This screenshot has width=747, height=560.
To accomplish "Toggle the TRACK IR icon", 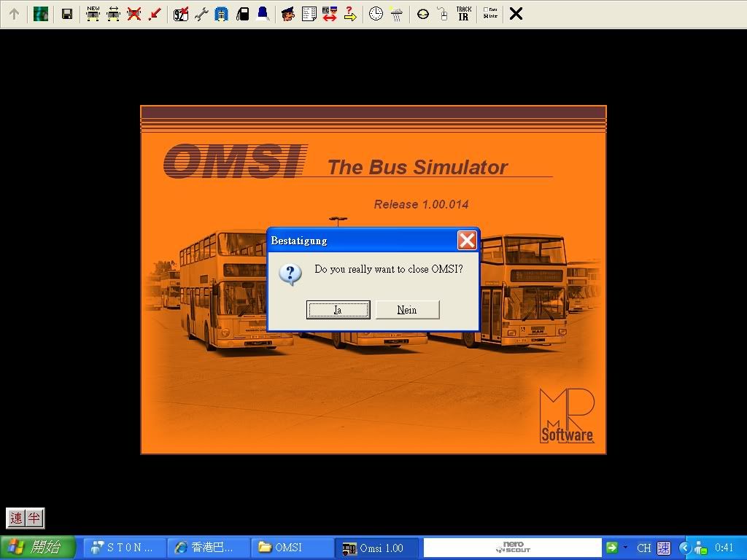I will coord(463,14).
